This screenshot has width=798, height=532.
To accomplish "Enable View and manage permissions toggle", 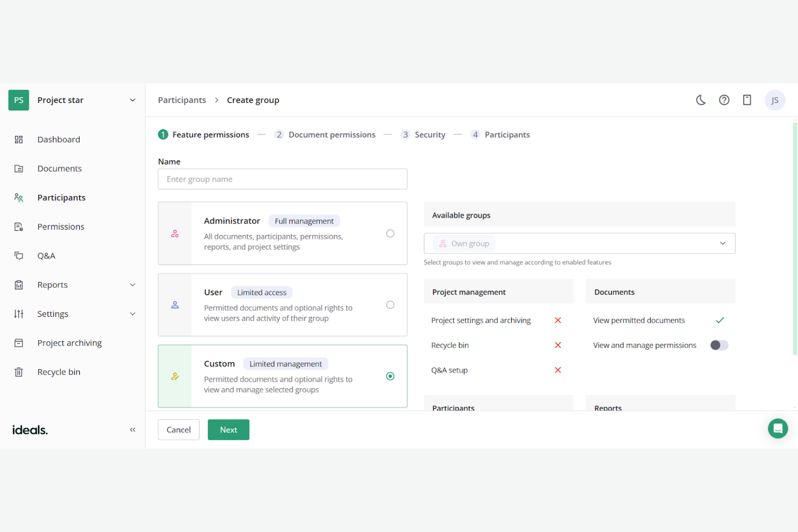I will 719,345.
